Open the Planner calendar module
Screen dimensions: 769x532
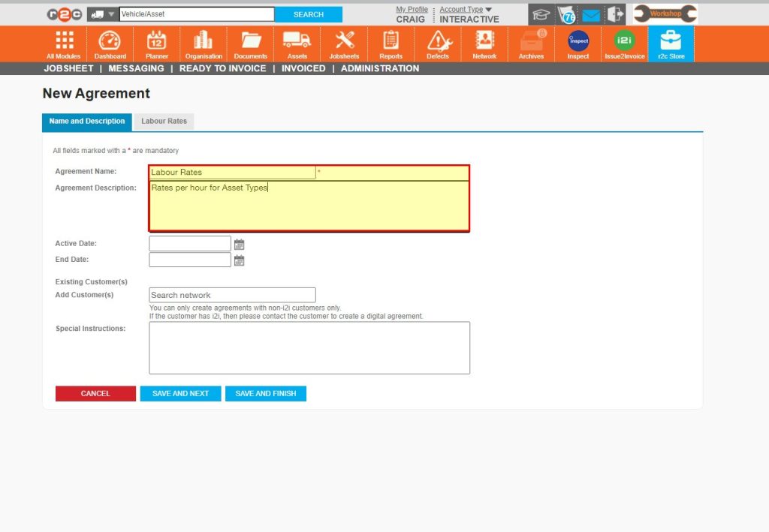click(156, 44)
